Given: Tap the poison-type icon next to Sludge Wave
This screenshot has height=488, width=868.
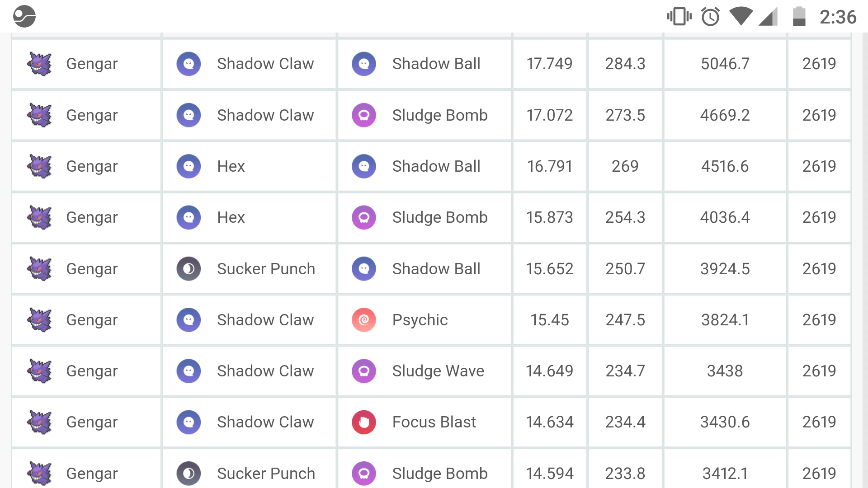Looking at the screenshot, I should point(364,371).
